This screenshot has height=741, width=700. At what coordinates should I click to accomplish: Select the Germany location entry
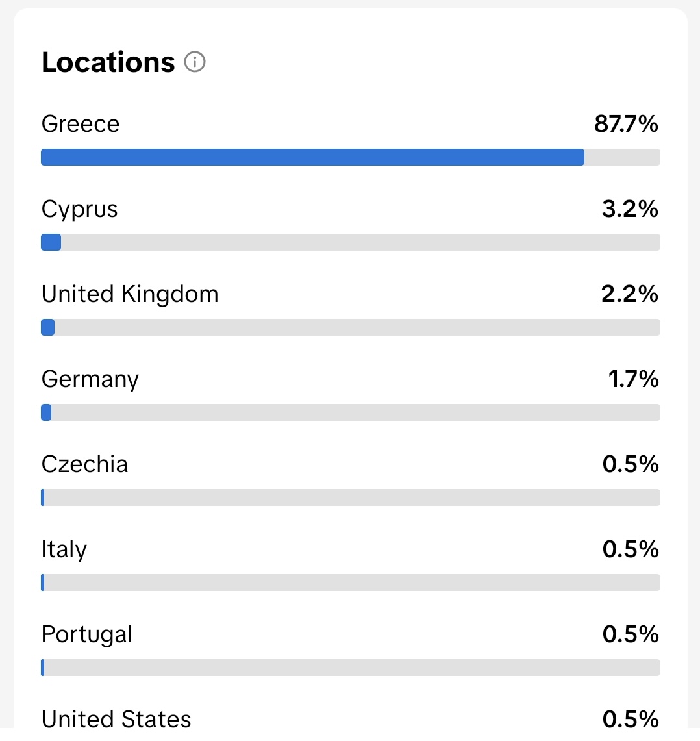click(90, 379)
